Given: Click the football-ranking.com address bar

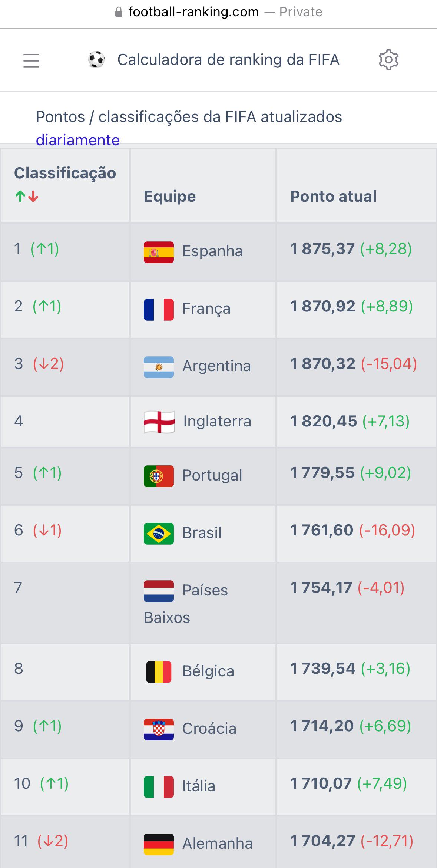Looking at the screenshot, I should pos(193,11).
